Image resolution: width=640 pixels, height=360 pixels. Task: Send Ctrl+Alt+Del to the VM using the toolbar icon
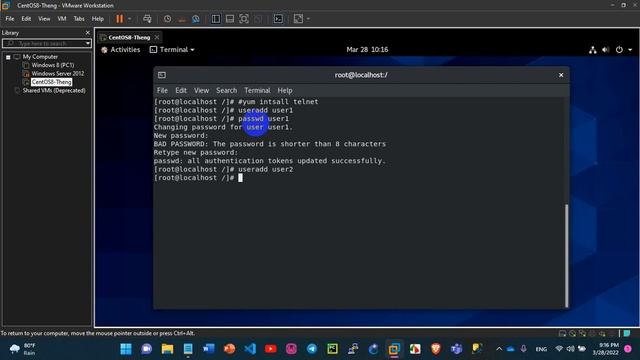click(147, 19)
